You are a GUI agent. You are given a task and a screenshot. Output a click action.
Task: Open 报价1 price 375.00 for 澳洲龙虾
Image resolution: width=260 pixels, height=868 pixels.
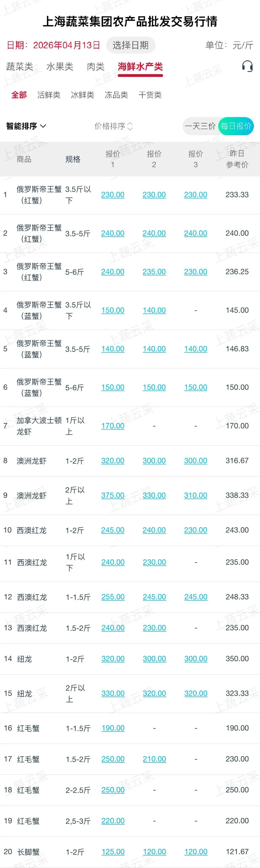coord(113,495)
